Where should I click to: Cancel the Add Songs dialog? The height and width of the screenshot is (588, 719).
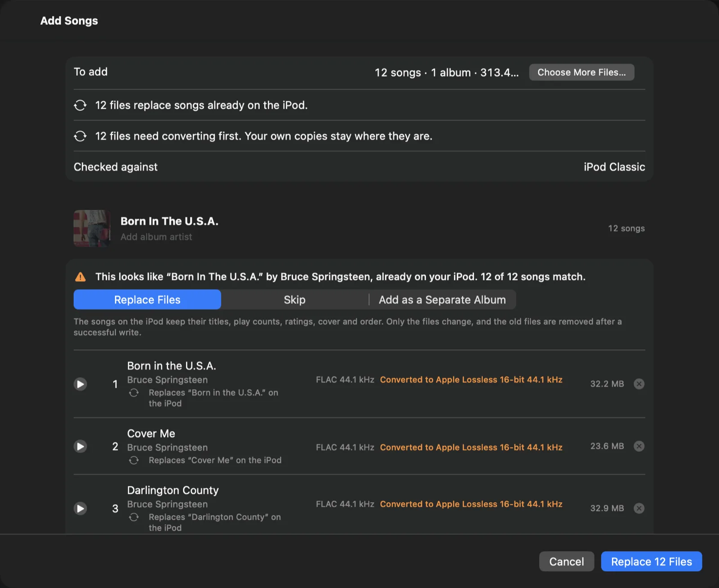[567, 561]
